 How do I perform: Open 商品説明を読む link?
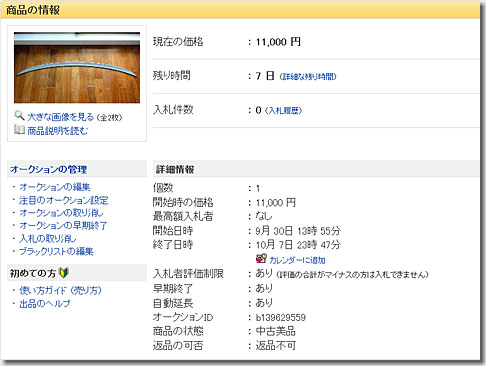57,131
